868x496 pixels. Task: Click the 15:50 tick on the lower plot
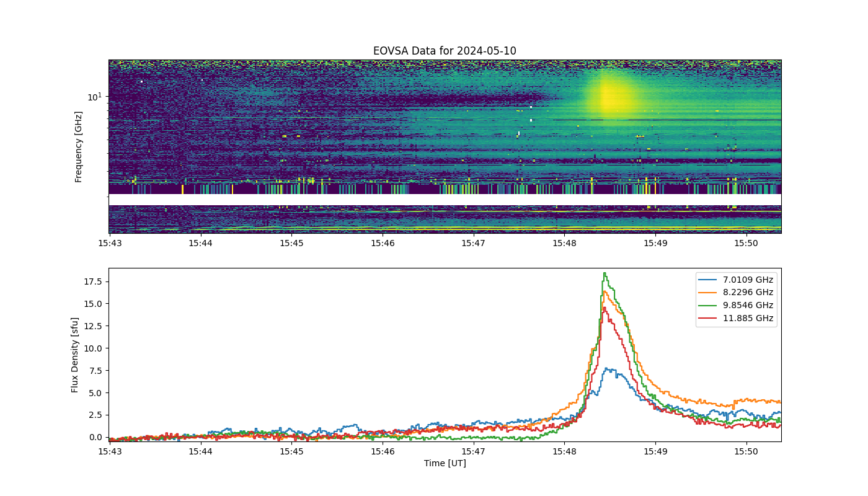coord(746,452)
